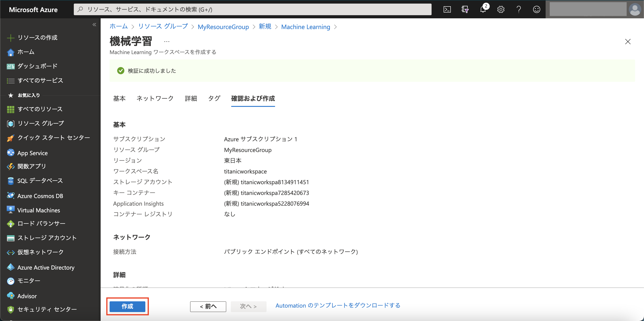Collapse the left navigation sidebar
The width and height of the screenshot is (644, 321).
(x=95, y=25)
